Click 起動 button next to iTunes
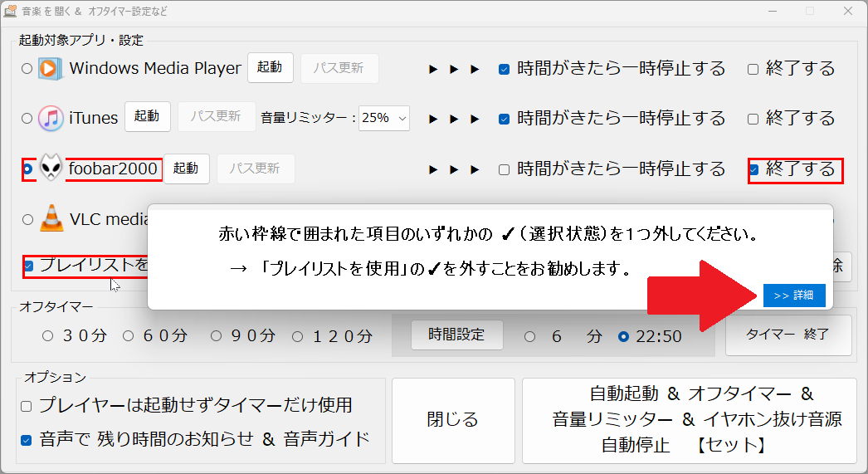This screenshot has width=868, height=474. pos(147,116)
